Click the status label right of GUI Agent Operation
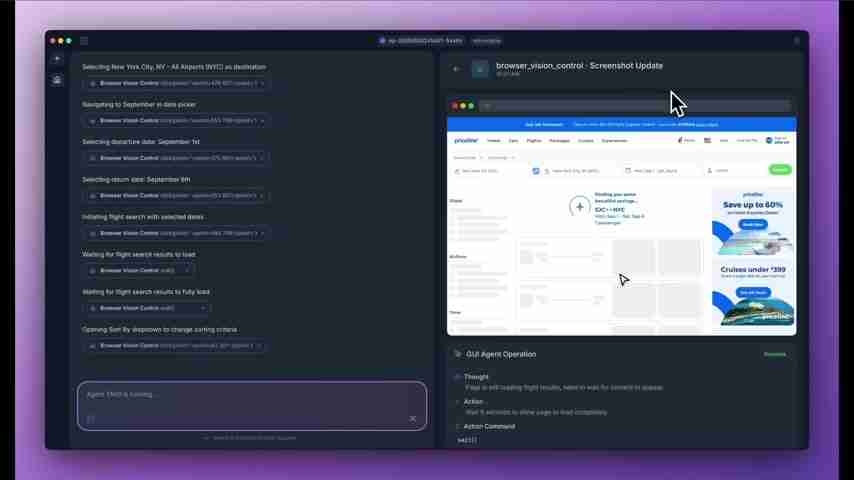 [x=775, y=355]
